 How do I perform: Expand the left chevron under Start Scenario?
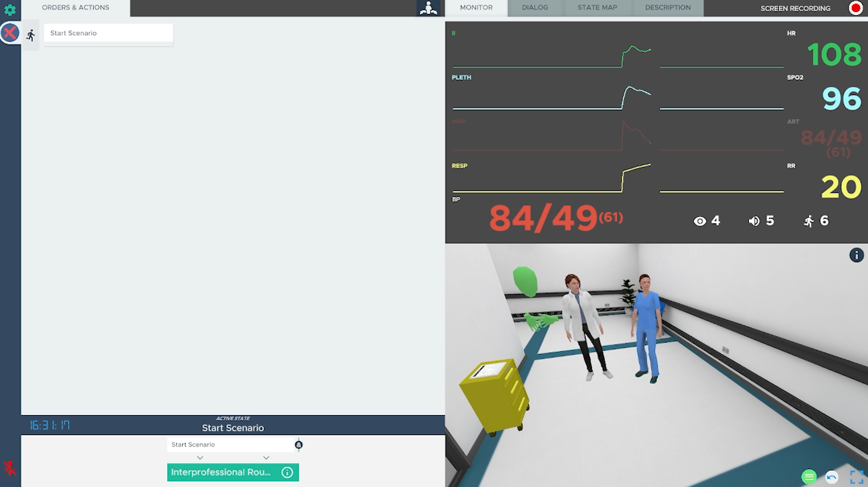click(200, 458)
